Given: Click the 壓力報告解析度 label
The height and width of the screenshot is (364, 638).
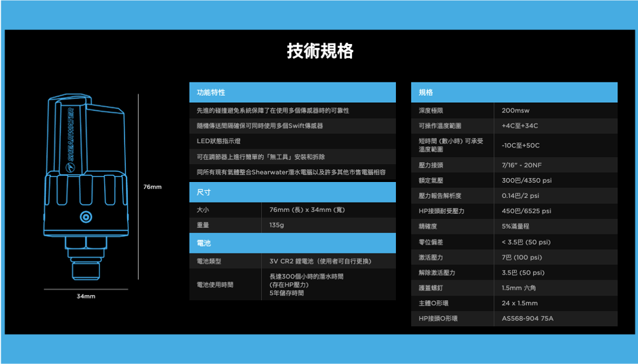Looking at the screenshot, I should point(440,195).
